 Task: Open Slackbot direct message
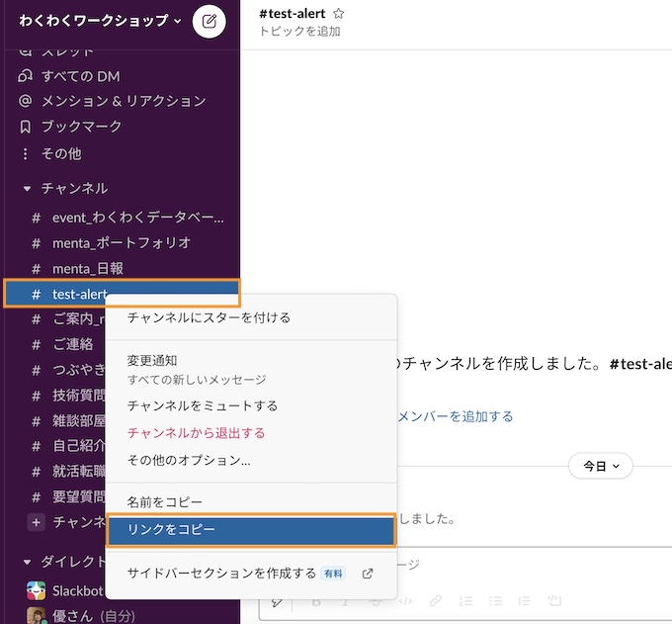click(x=77, y=591)
